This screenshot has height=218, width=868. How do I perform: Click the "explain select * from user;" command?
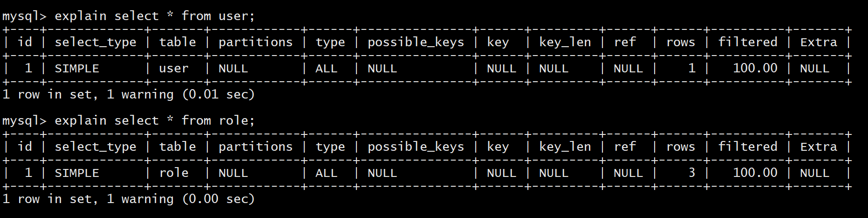155,16
